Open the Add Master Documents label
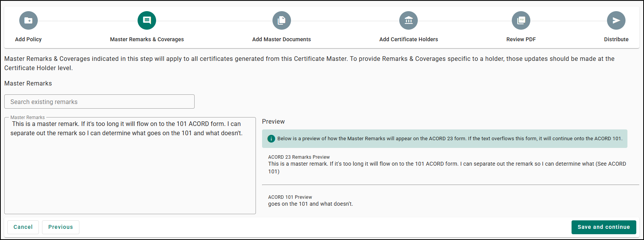 coord(282,39)
